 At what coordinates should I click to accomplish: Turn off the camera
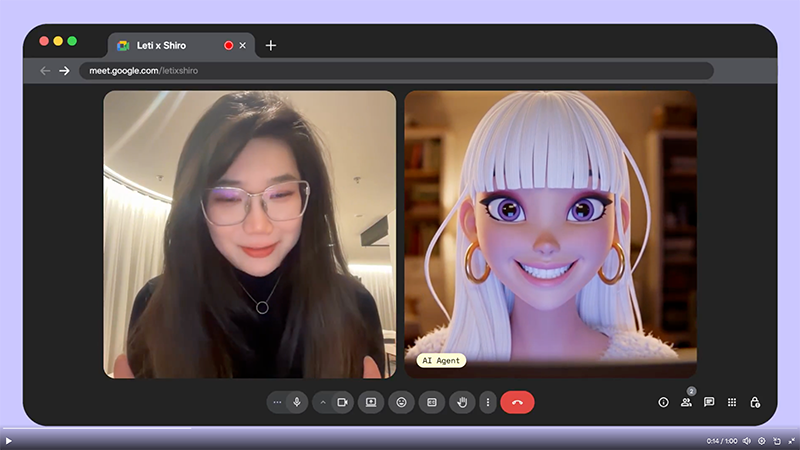[x=342, y=402]
